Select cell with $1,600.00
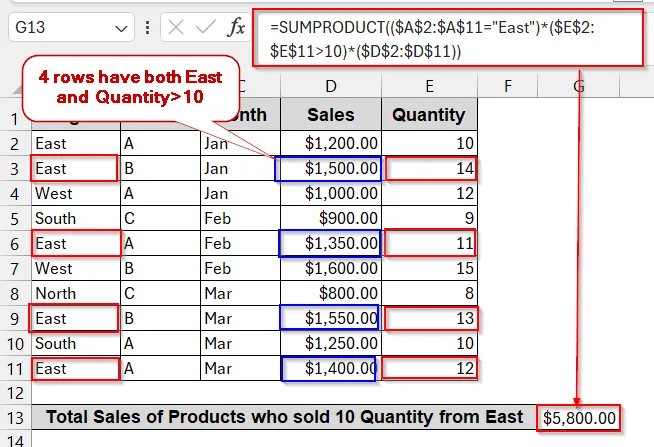The image size is (654, 447). tap(331, 269)
